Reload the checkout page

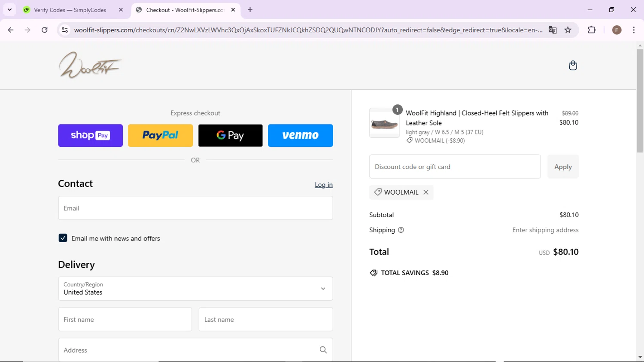(44, 30)
